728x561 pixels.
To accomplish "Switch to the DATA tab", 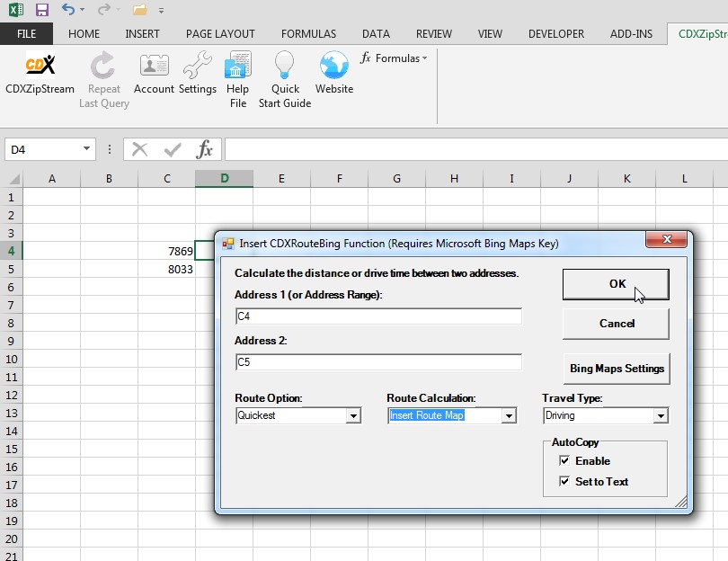I will [x=376, y=34].
